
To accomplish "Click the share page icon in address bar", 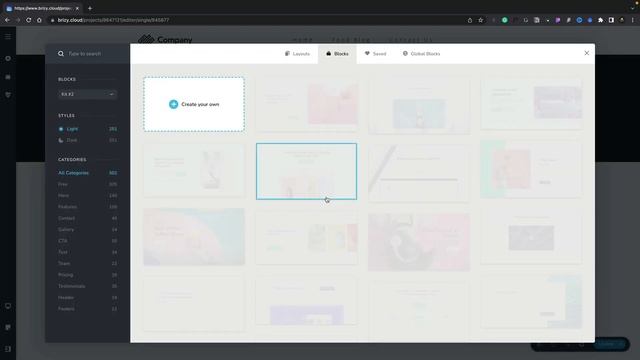I will click(470, 20).
